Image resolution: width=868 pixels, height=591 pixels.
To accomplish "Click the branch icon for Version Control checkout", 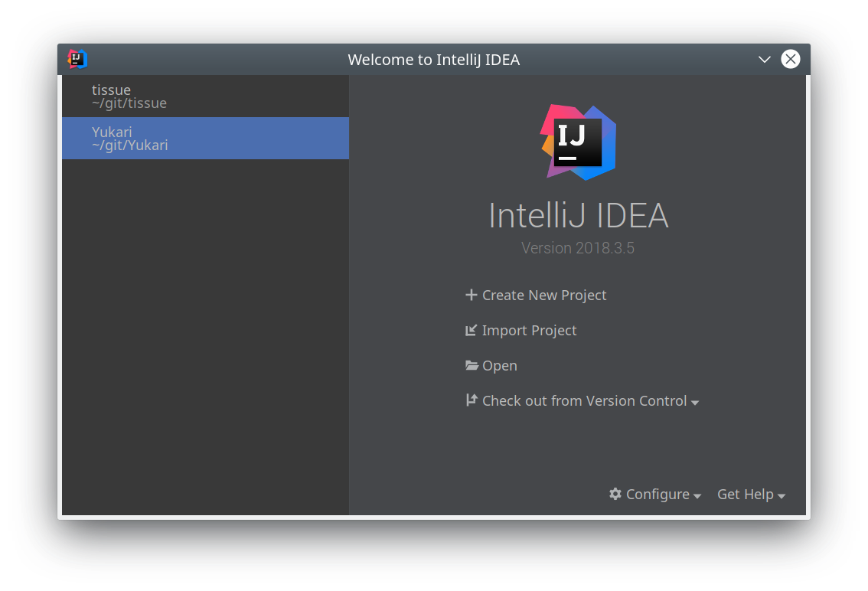I will click(472, 400).
